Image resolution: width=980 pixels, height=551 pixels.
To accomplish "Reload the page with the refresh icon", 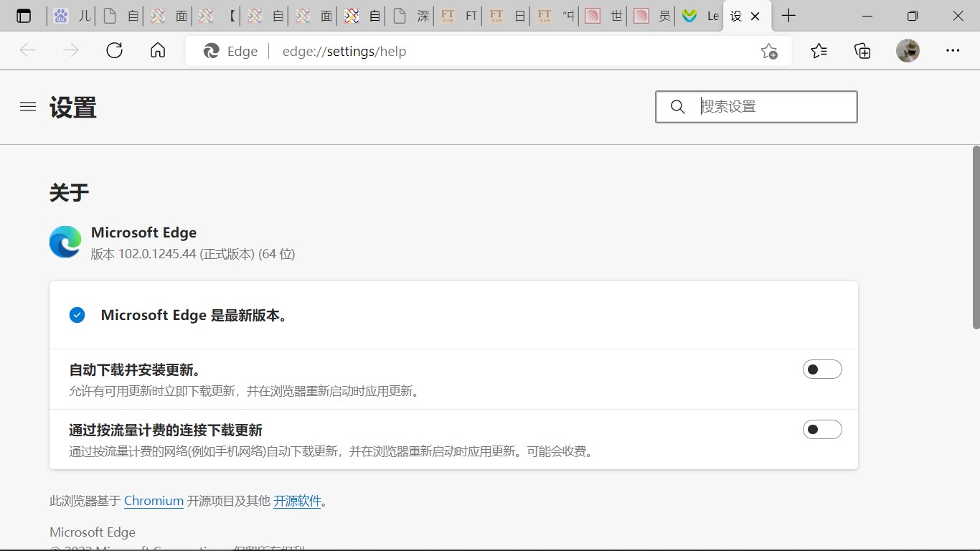I will [114, 51].
